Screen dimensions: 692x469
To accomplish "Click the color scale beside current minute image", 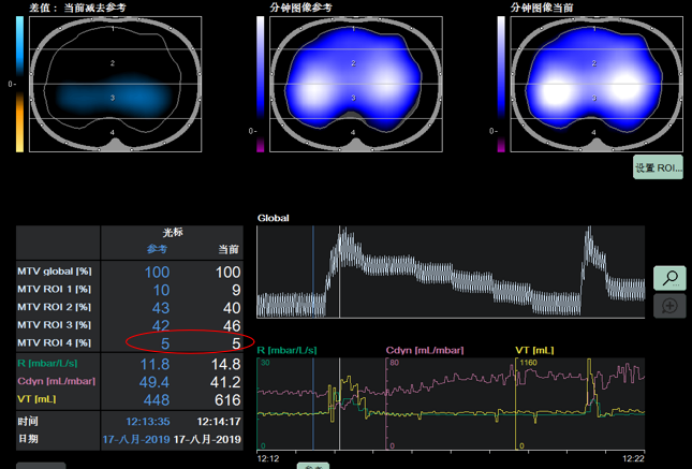I will (501, 84).
